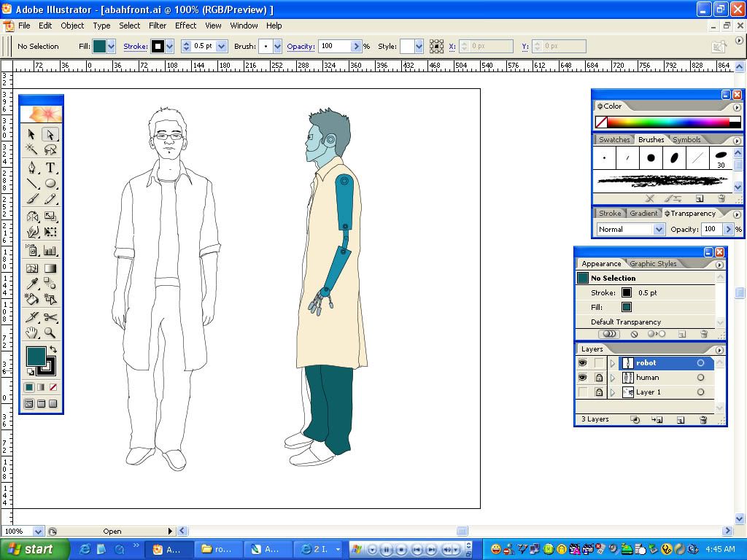
Task: Select the Mesh tool
Action: click(x=31, y=268)
